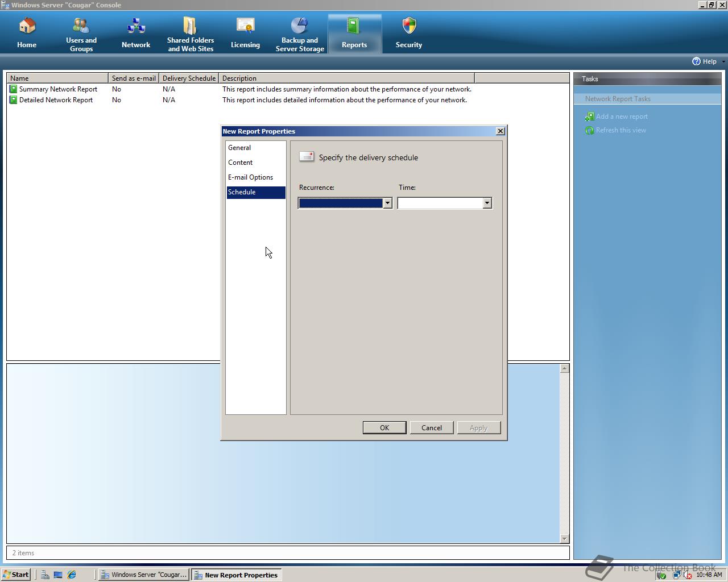
Task: Click the details pane scroll down arrow
Action: coord(565,538)
